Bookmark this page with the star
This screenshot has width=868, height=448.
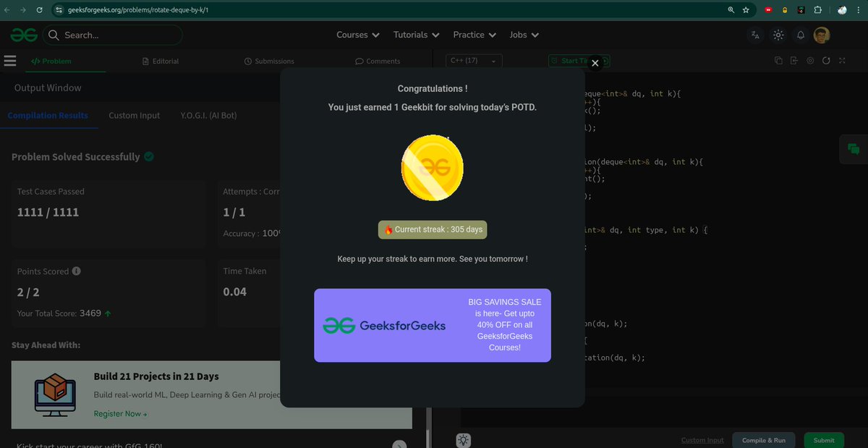(746, 10)
